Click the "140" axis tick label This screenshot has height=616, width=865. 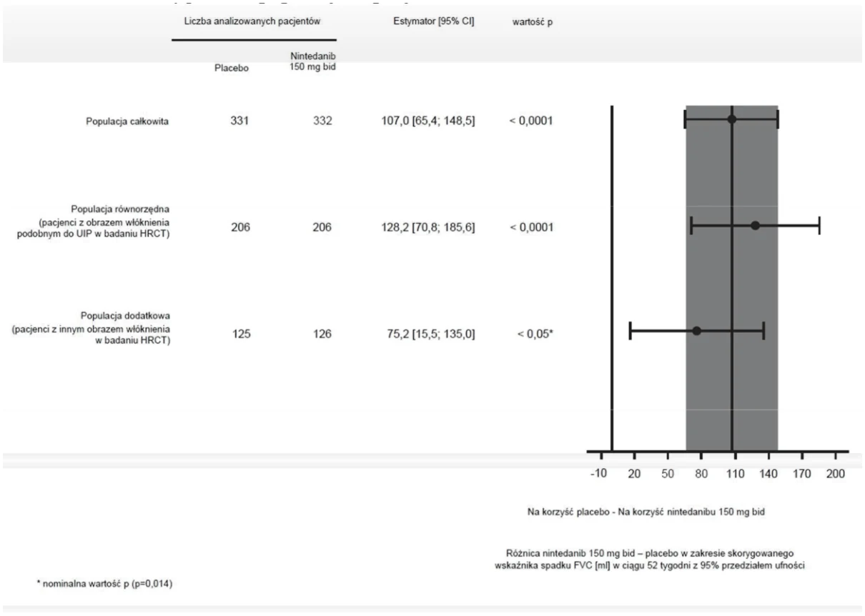(768, 473)
